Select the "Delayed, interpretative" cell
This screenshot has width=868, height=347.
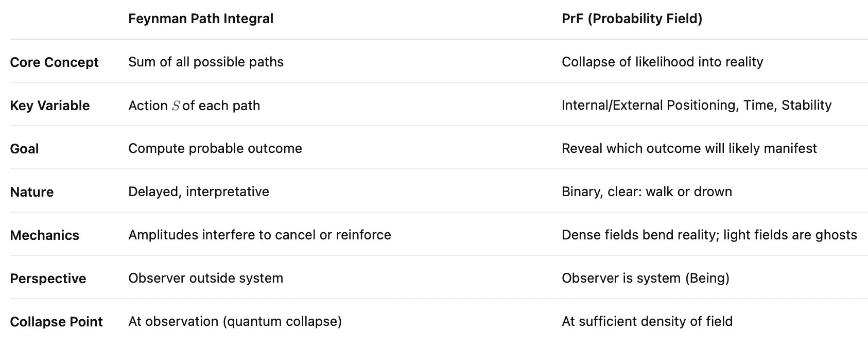(199, 192)
